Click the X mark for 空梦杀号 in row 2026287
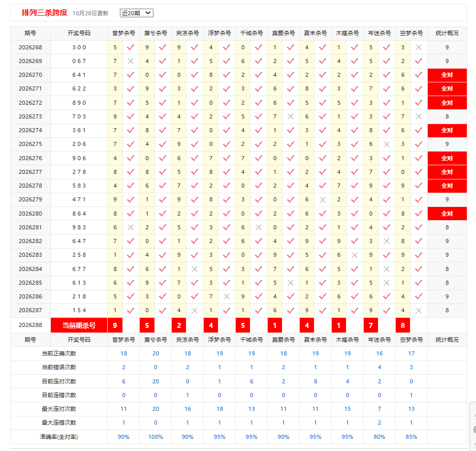Screen dimensions: 476x451 (419, 311)
